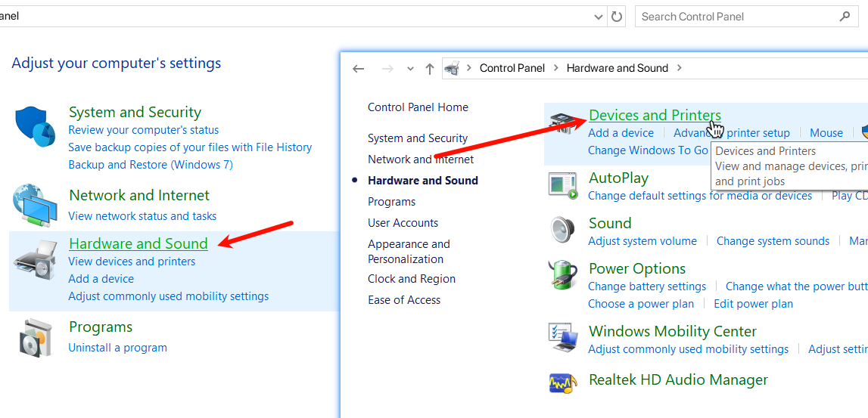Click the Power Options battery icon

(563, 275)
